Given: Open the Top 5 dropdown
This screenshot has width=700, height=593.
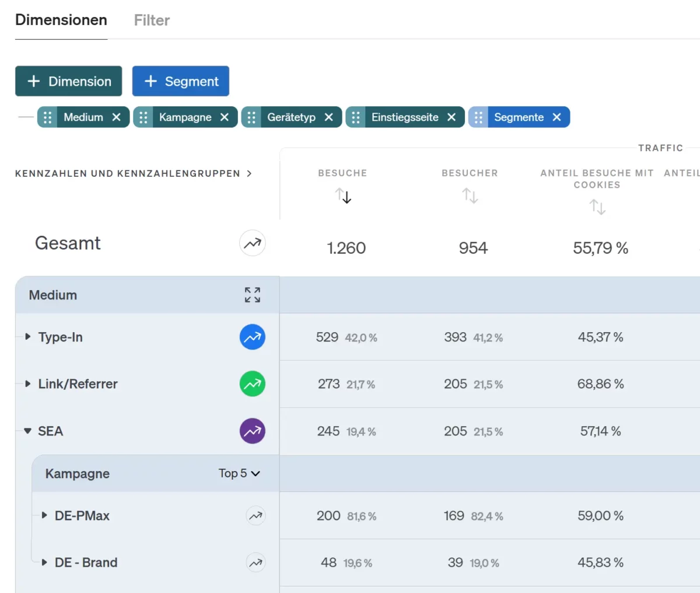Looking at the screenshot, I should pos(239,473).
